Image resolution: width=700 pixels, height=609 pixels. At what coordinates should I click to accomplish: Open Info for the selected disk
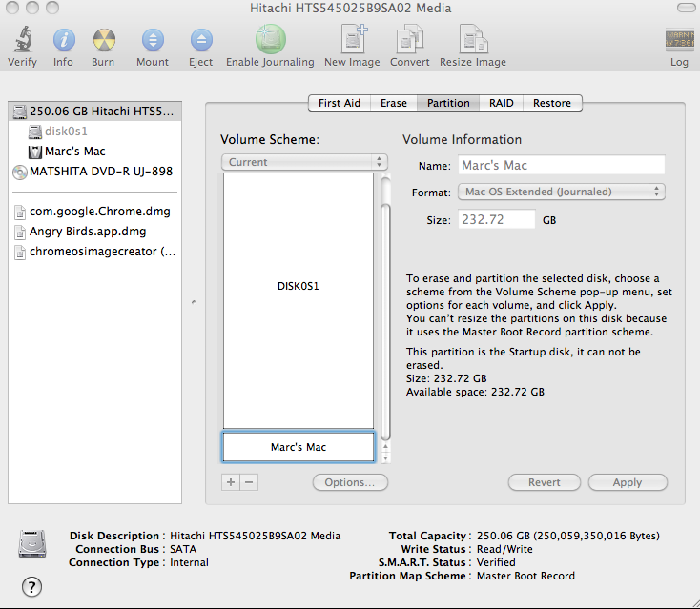(x=64, y=40)
